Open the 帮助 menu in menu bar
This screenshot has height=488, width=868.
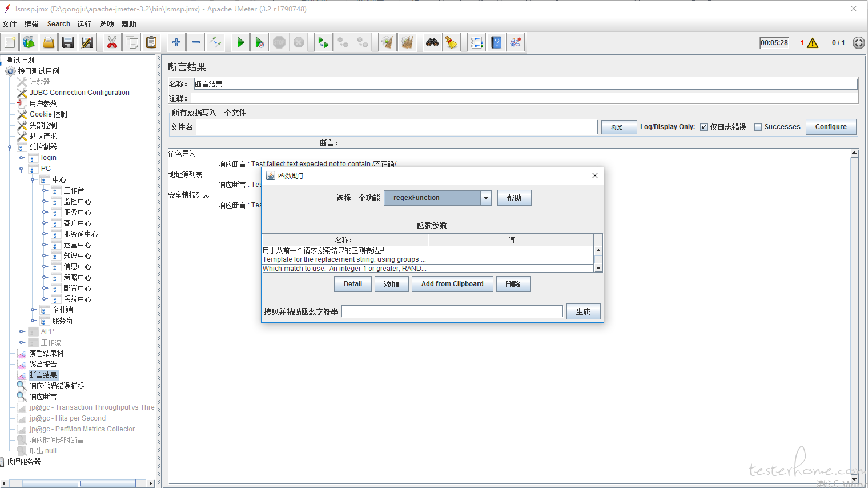coord(129,24)
